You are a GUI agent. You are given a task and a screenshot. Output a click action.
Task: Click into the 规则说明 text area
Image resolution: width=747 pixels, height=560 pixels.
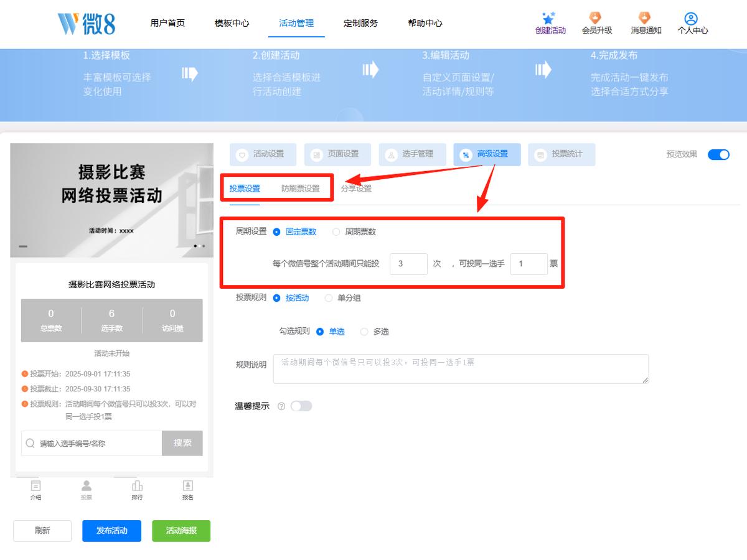coord(461,369)
